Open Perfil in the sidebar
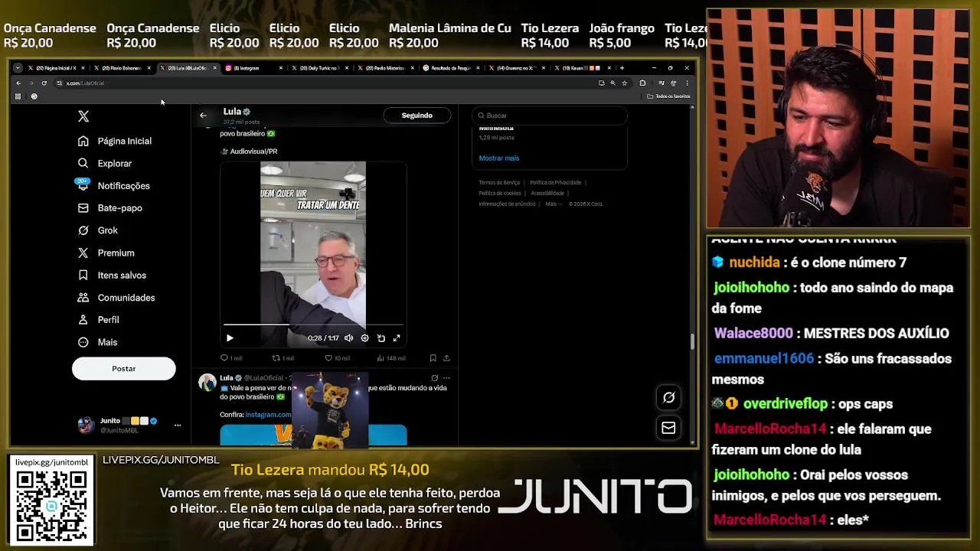Screen dimensions: 980x551 click(98, 320)
